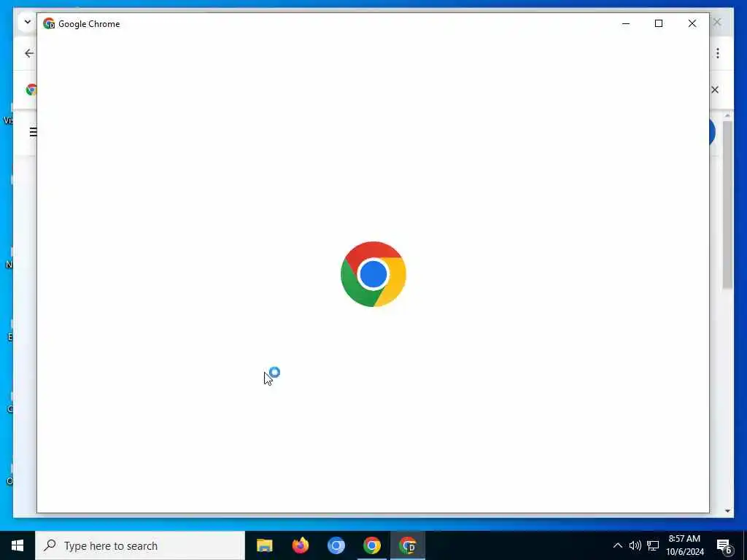The image size is (747, 560).
Task: Open network status tray icon
Action: 653,545
